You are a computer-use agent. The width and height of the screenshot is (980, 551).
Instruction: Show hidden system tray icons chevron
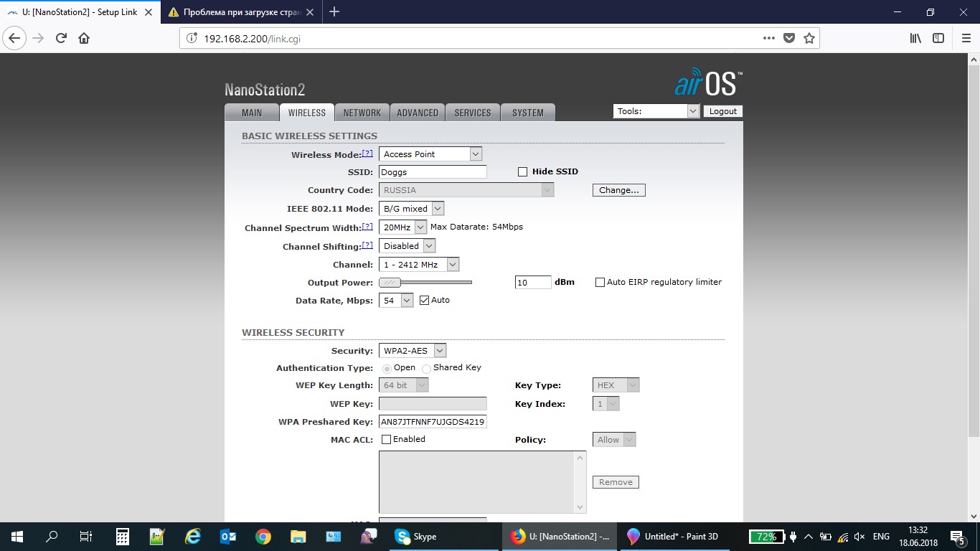pos(809,536)
